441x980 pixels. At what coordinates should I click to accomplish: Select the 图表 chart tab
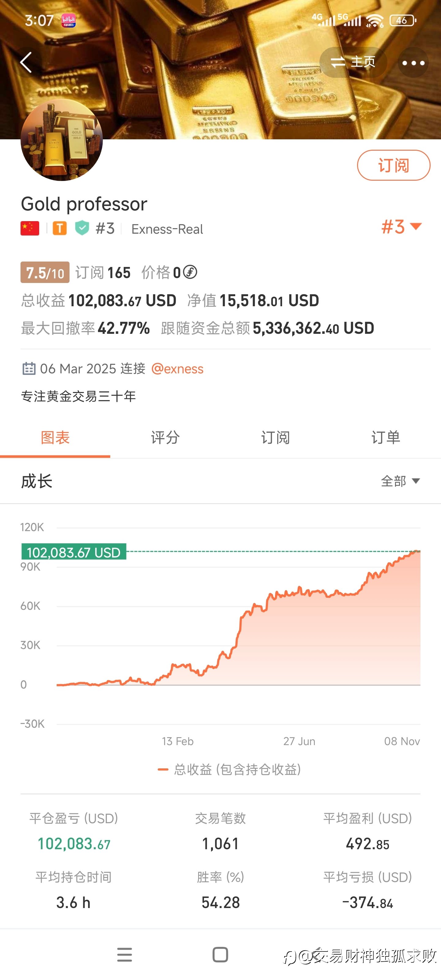point(55,438)
